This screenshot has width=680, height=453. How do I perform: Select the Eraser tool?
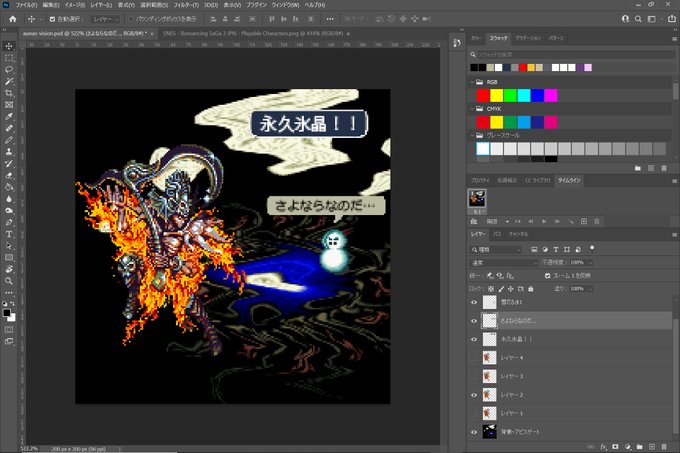coord(9,175)
